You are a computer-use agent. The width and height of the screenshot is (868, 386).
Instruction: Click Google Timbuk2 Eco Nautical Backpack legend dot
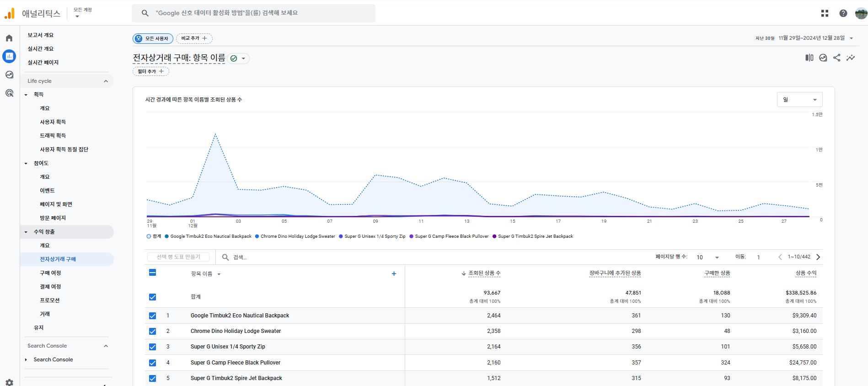click(167, 236)
